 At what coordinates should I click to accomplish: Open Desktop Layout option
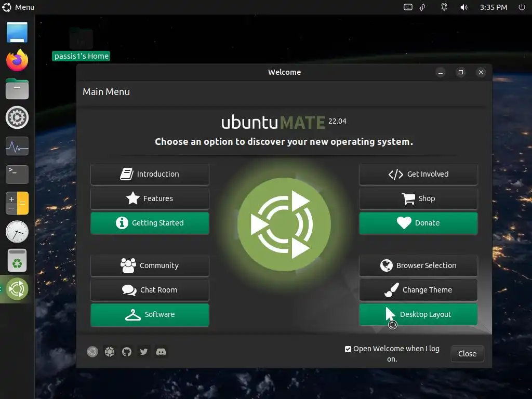418,314
